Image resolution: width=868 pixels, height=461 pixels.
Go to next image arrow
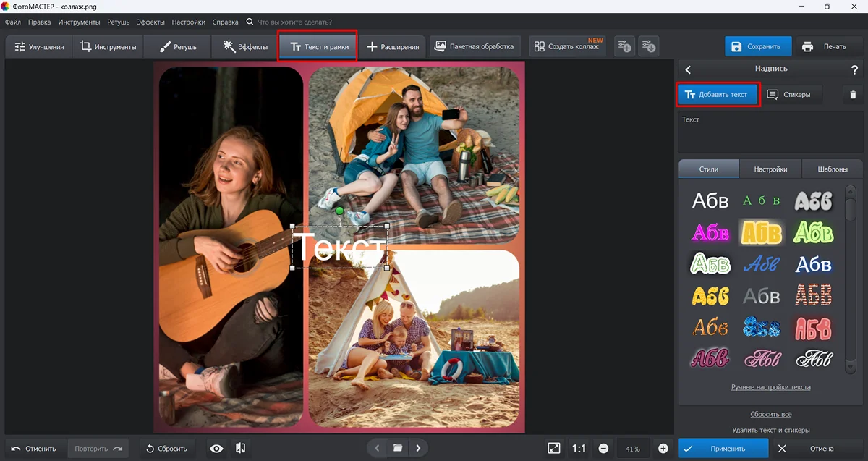click(x=418, y=448)
